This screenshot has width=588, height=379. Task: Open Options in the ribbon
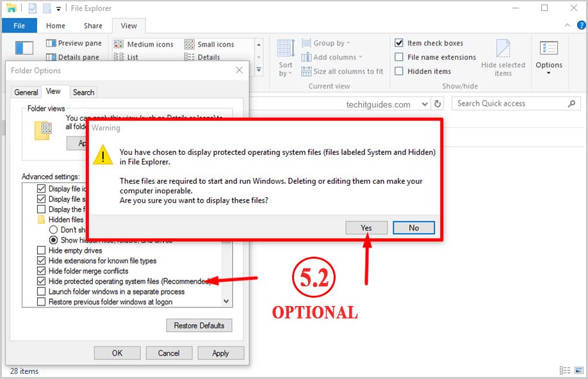[549, 56]
